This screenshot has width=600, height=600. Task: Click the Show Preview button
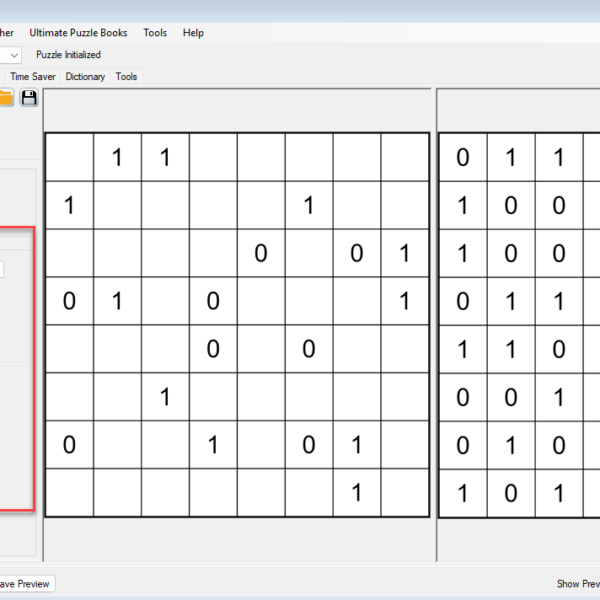tap(577, 583)
